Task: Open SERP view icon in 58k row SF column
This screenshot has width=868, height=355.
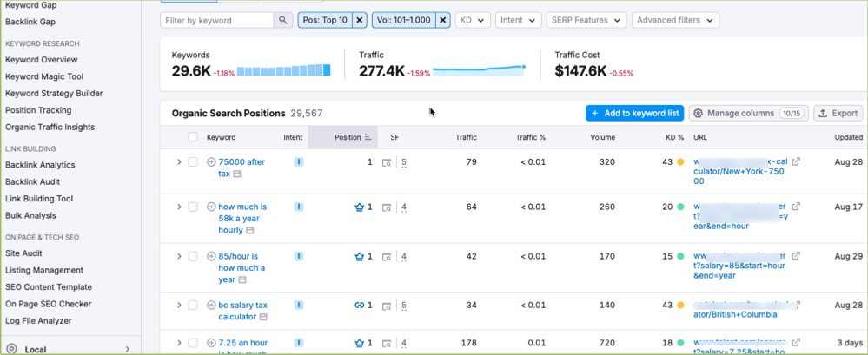Action: click(388, 207)
